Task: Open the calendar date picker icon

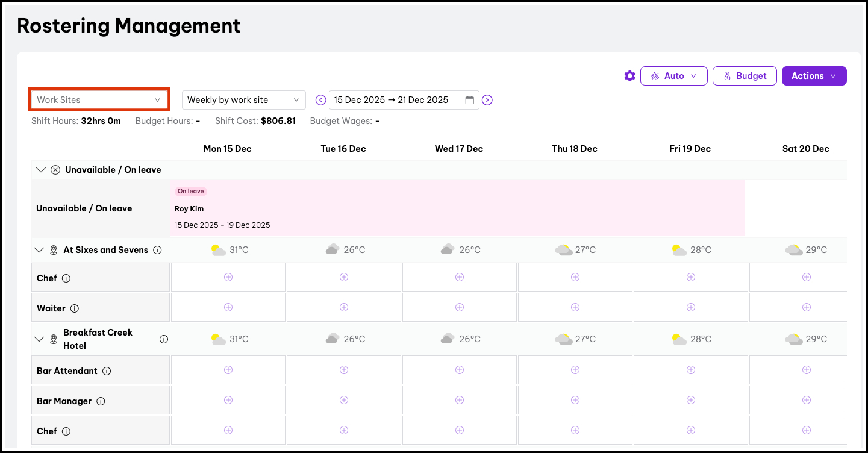Action: [x=470, y=100]
